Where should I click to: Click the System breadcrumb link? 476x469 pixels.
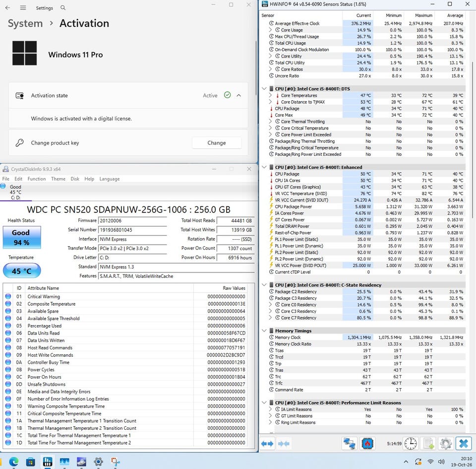coord(25,23)
